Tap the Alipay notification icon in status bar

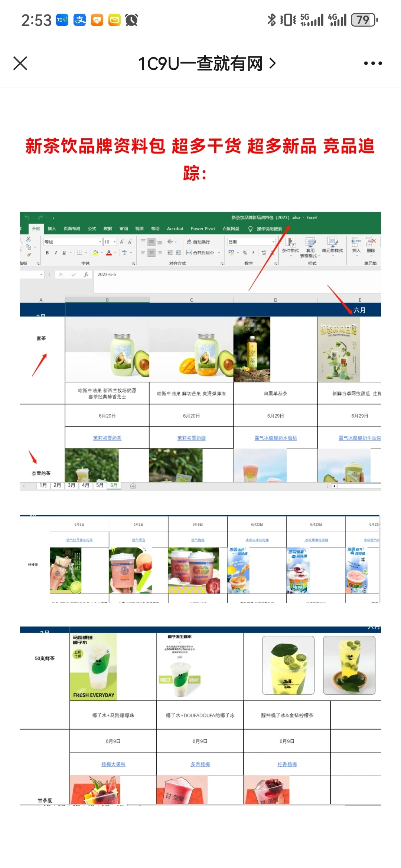pyautogui.click(x=79, y=20)
